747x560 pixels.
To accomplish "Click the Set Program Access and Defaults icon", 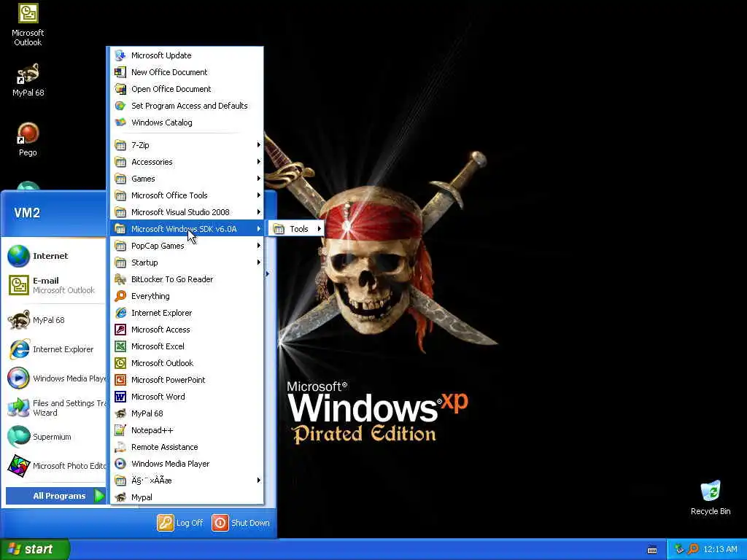I will tap(120, 106).
